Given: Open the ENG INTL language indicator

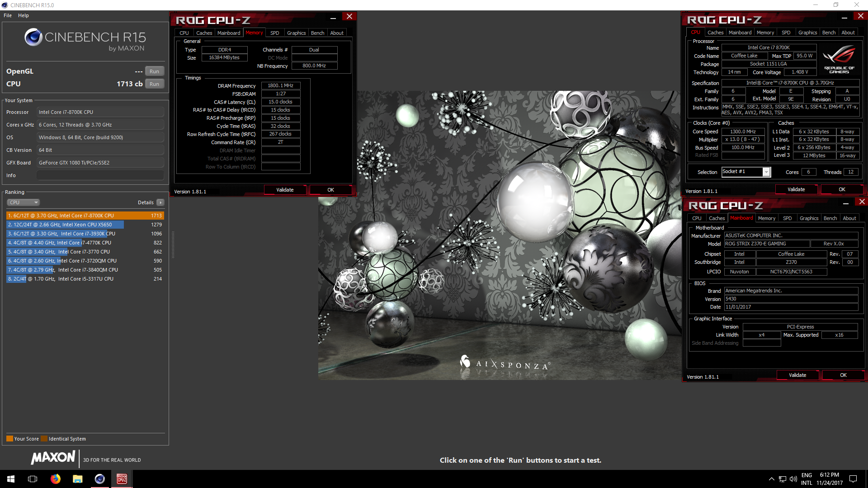Looking at the screenshot, I should (807, 479).
